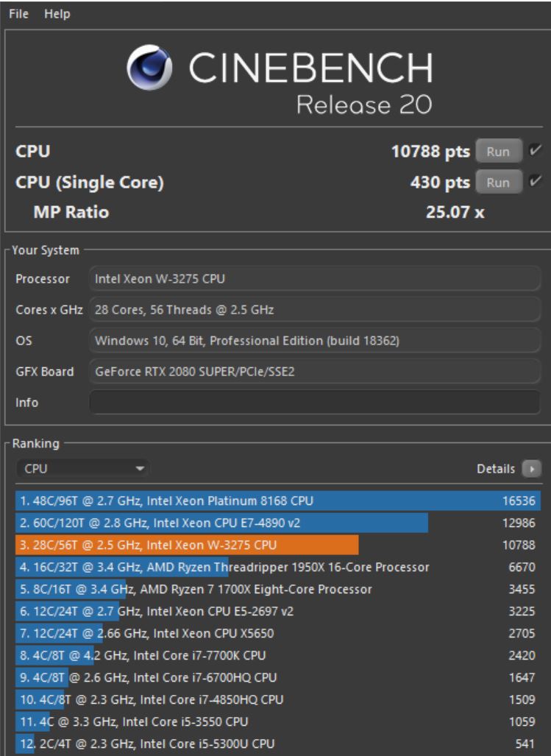Run the multi-core CPU benchmark
The height and width of the screenshot is (756, 551).
(498, 152)
